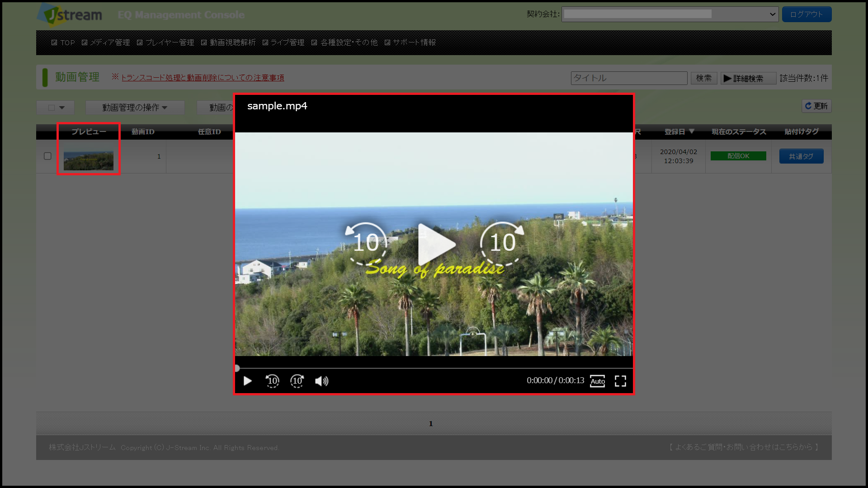Tick the checkbox for video row 1
868x488 pixels.
coord(47,156)
